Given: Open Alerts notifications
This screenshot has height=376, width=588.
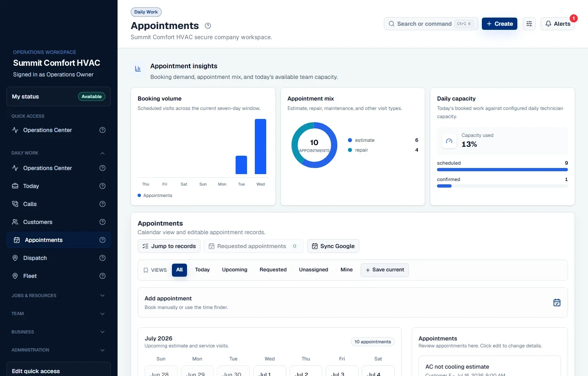Looking at the screenshot, I should tap(558, 24).
